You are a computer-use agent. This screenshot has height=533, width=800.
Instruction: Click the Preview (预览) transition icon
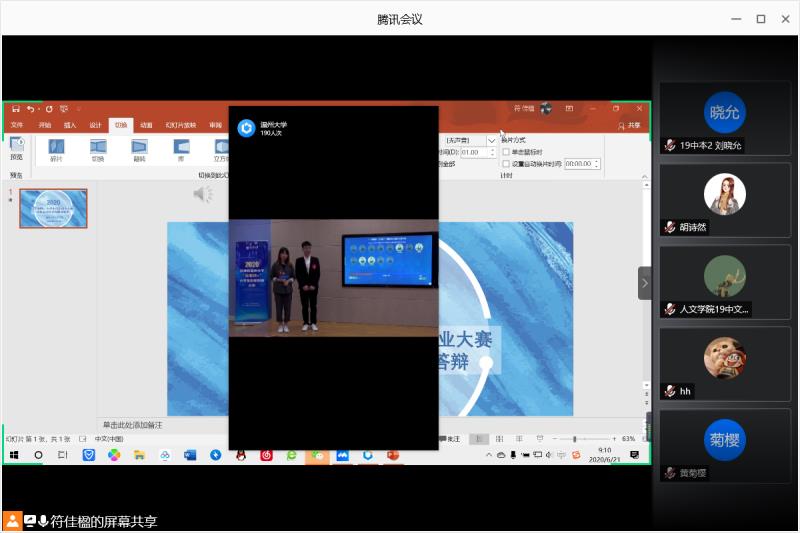click(x=16, y=148)
